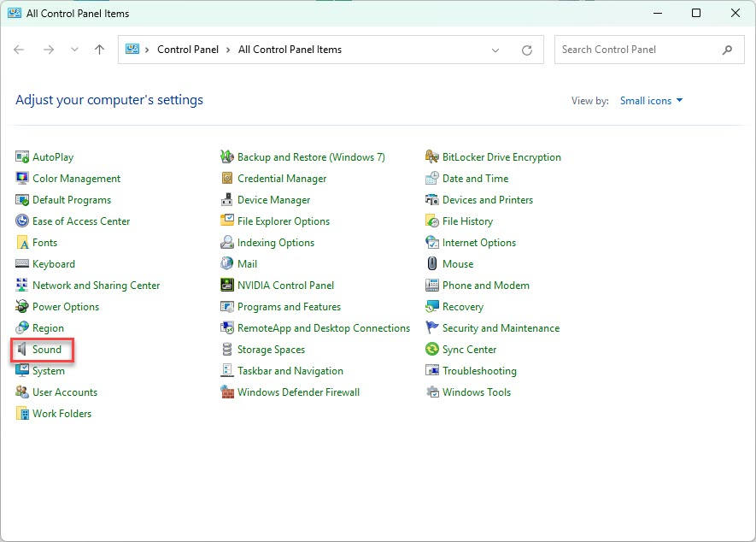Click the Windows Defender Firewall brick icon

(x=227, y=392)
